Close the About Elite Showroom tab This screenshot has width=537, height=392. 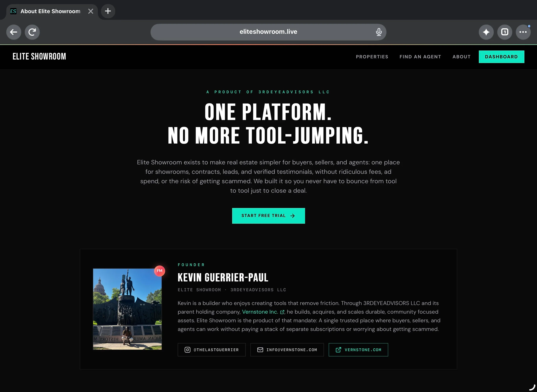[x=91, y=11]
